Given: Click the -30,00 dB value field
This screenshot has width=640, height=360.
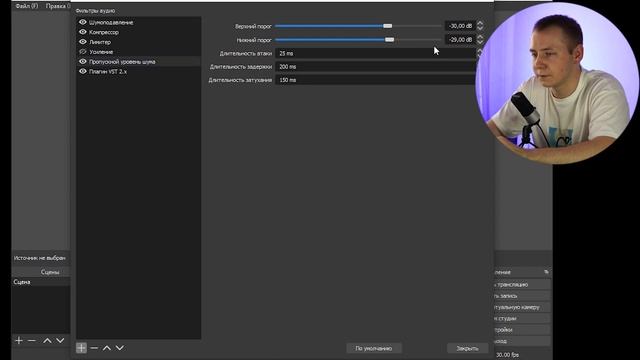Looking at the screenshot, I should (x=460, y=26).
